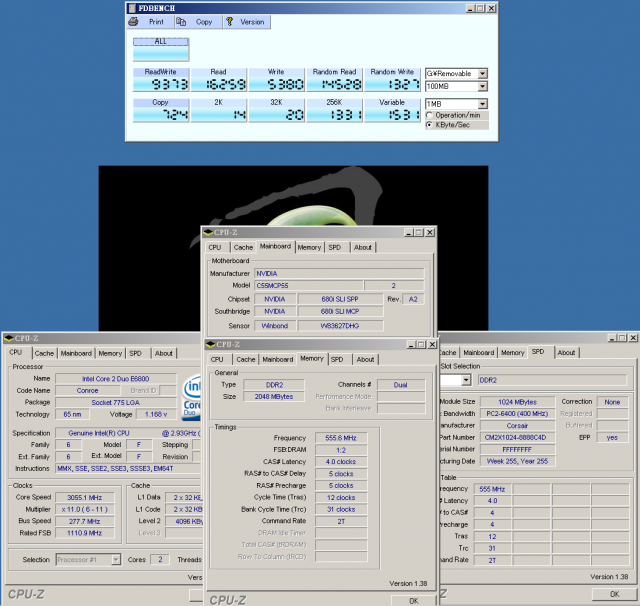Screen dimensions: 640x606
Task: Run the Variable copy benchmark
Action: click(392, 110)
